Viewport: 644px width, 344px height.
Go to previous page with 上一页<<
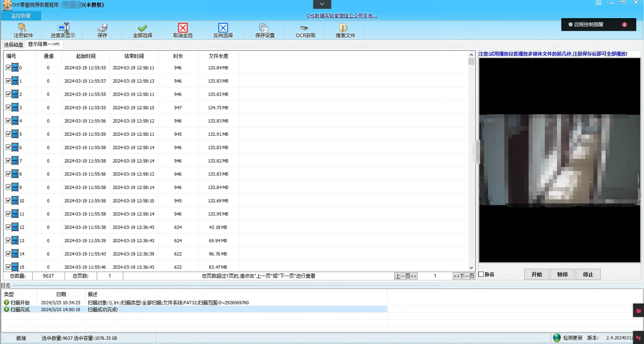click(406, 276)
